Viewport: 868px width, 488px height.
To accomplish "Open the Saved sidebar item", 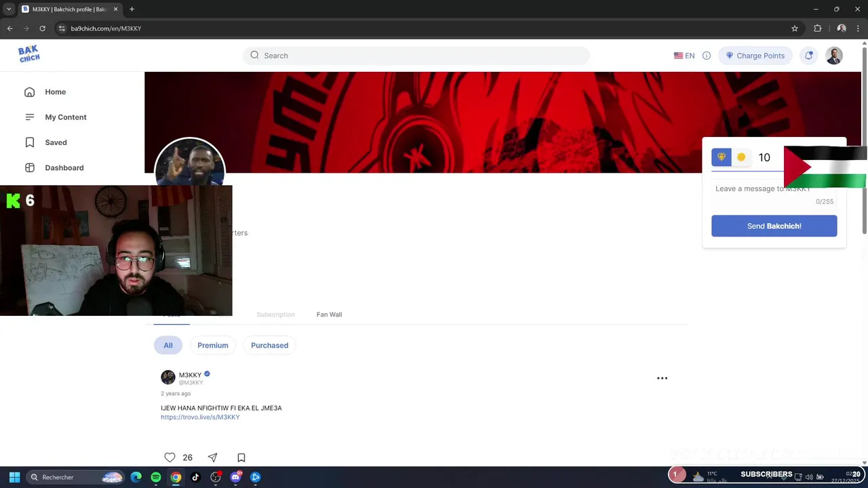I will 56,142.
